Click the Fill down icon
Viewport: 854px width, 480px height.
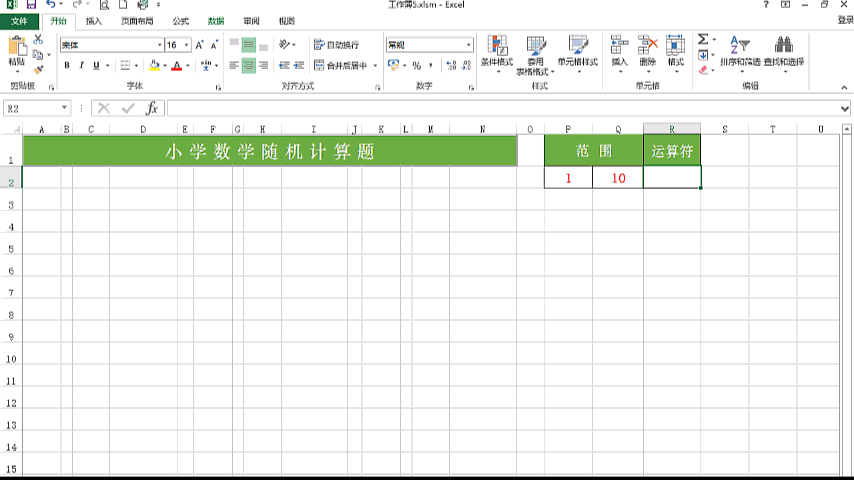(703, 54)
